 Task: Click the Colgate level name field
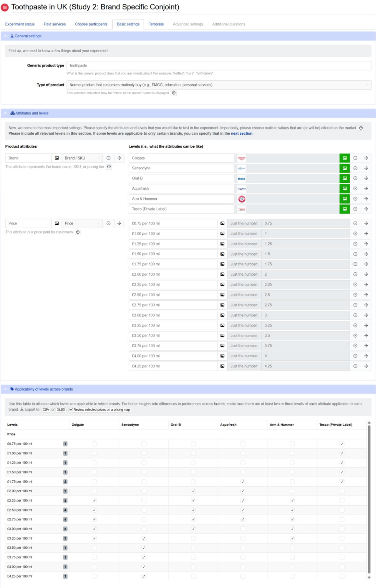[181, 158]
